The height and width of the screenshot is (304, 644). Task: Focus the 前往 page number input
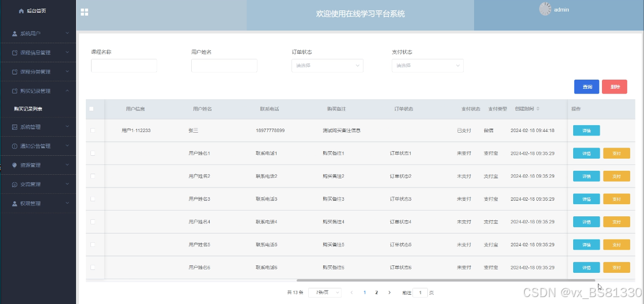click(420, 292)
